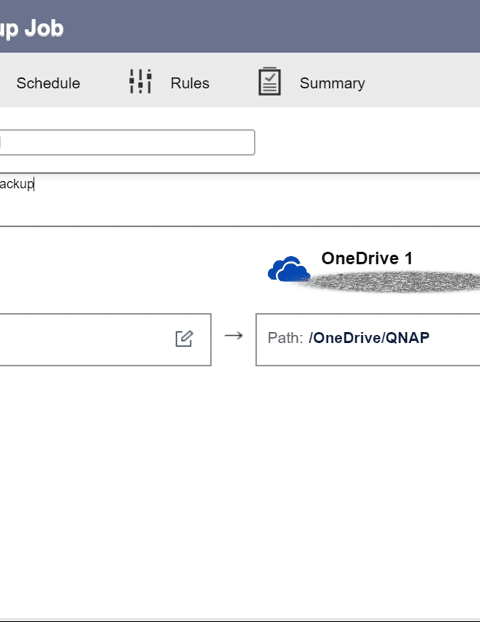The height and width of the screenshot is (622, 480).
Task: Open the Summary step
Action: point(332,83)
